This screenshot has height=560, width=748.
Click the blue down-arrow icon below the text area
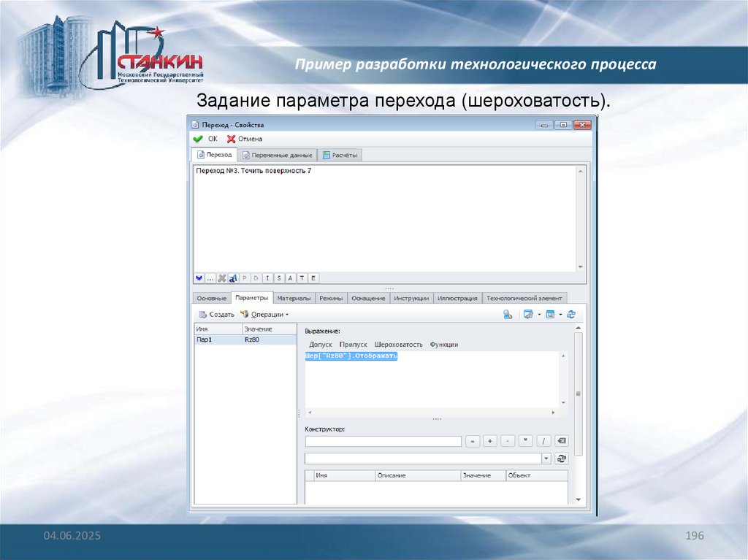point(199,278)
